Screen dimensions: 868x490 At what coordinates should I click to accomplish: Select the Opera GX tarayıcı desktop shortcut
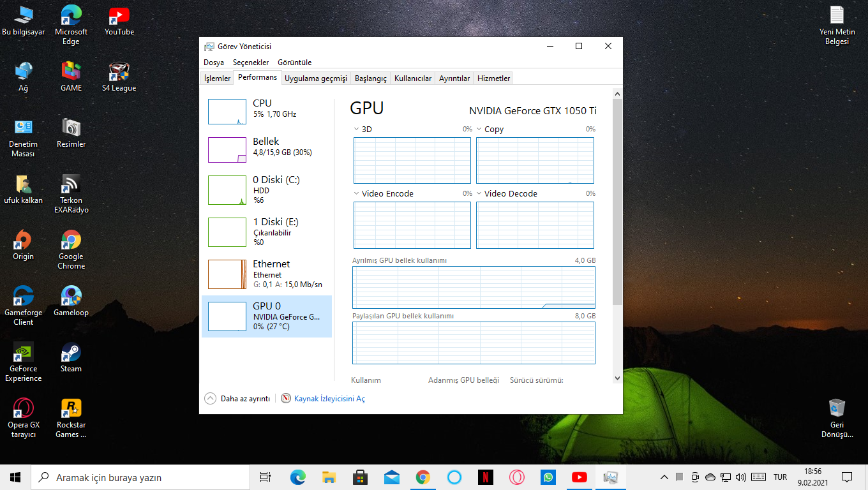tap(24, 419)
